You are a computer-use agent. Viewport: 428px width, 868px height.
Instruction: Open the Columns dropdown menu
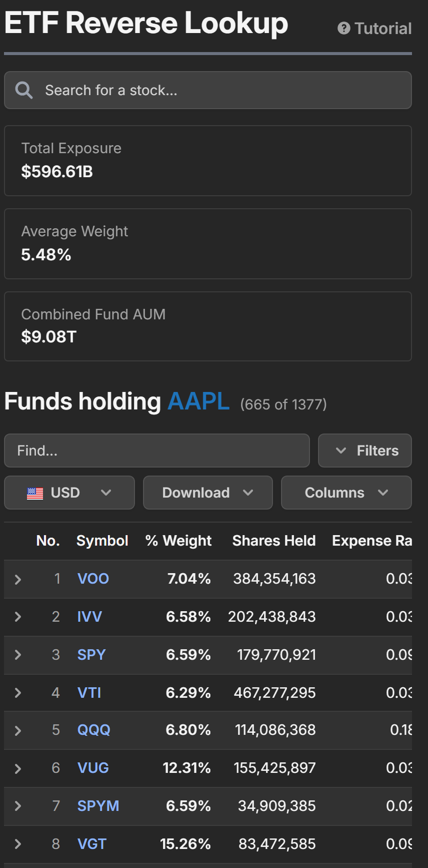(346, 493)
